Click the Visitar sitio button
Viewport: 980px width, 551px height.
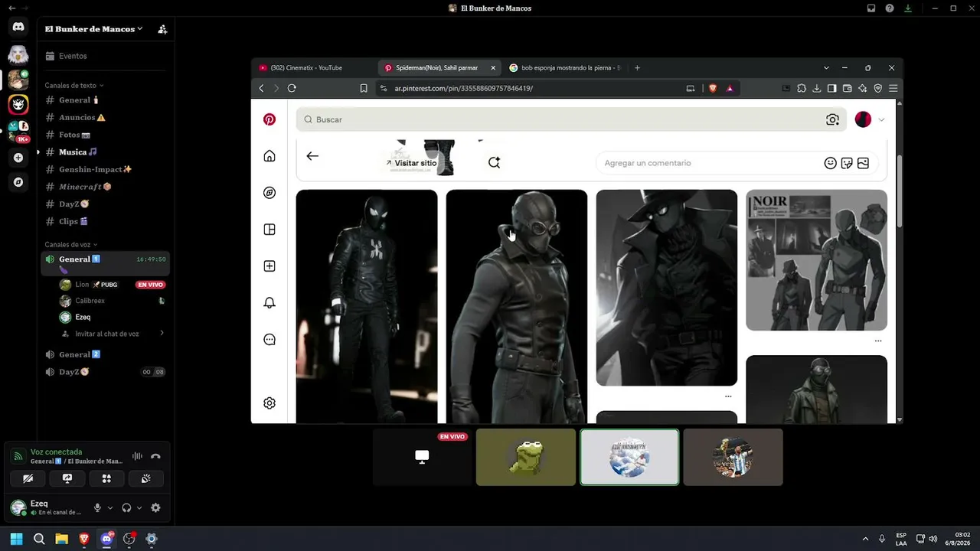411,163
